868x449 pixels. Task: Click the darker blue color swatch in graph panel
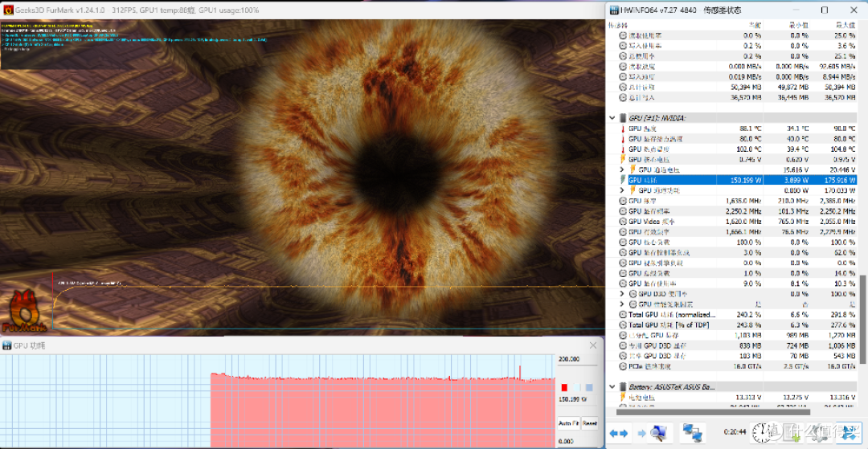[x=589, y=388]
